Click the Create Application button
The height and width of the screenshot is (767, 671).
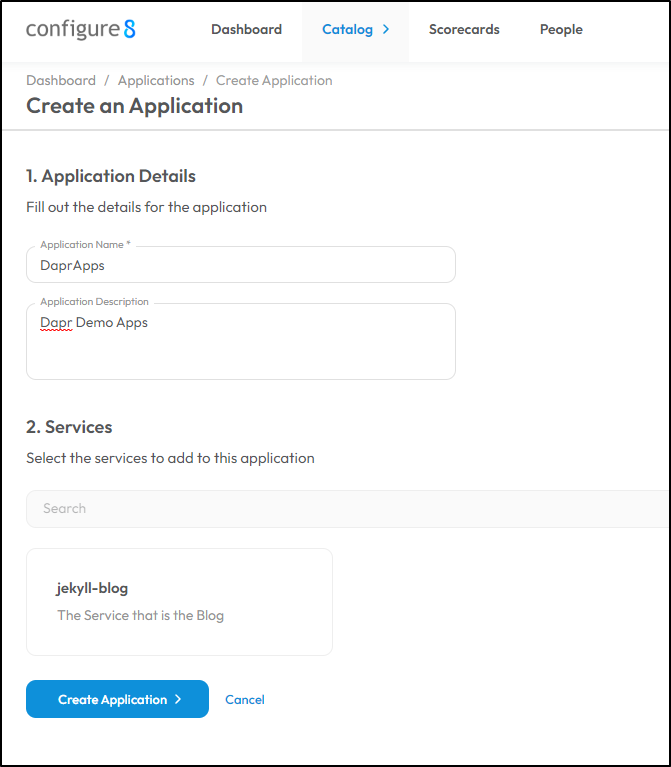click(x=117, y=699)
